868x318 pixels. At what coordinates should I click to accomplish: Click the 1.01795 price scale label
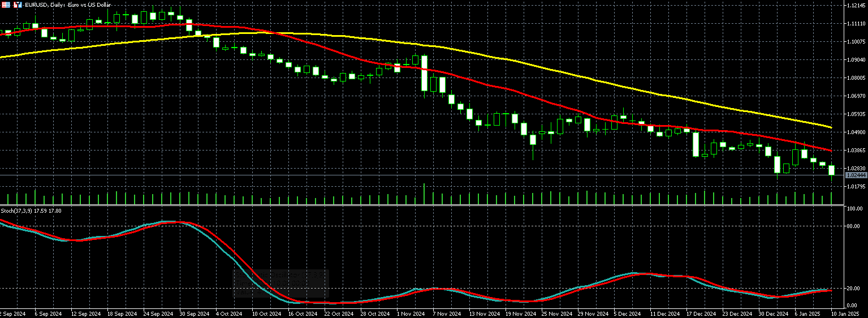(855, 187)
